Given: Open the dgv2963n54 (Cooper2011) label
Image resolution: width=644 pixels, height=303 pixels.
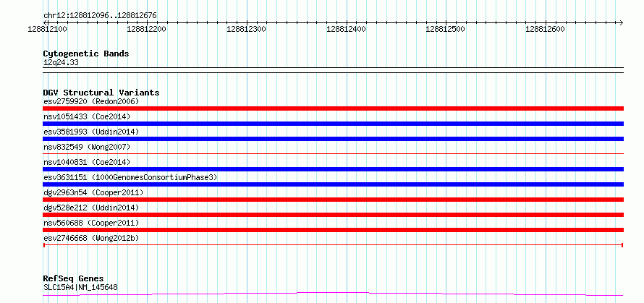Looking at the screenshot, I should [93, 192].
